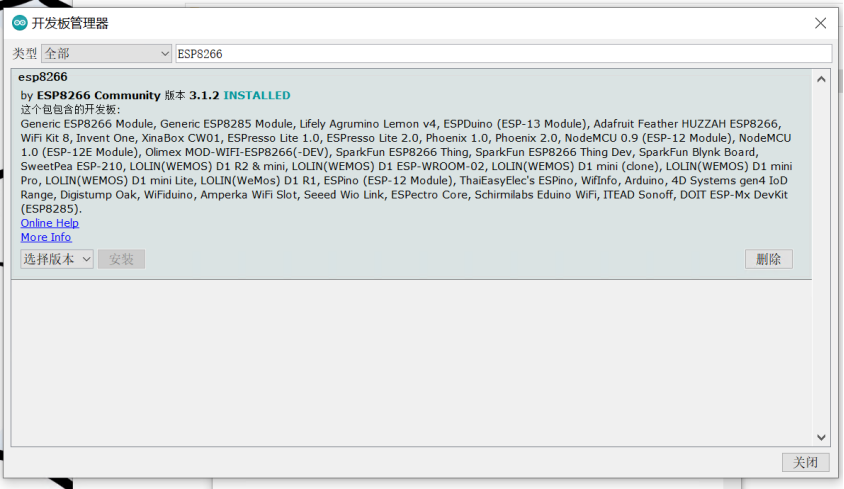Click the 关闭 close button
This screenshot has width=844, height=489.
805,462
